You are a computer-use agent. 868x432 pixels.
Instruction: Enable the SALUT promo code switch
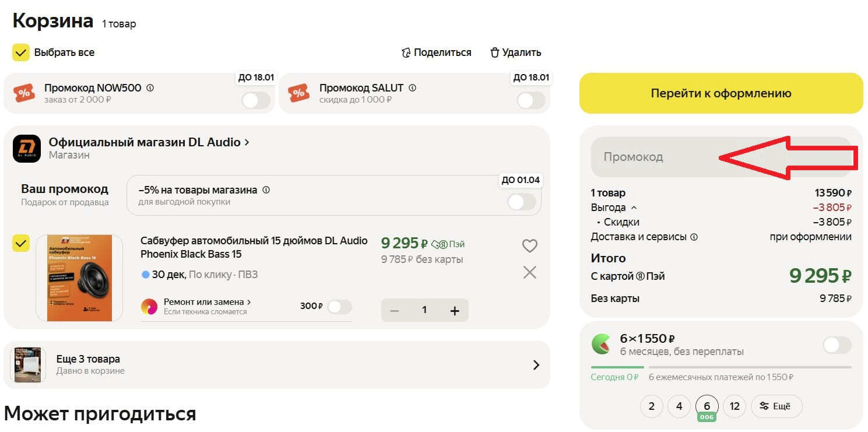tap(530, 100)
